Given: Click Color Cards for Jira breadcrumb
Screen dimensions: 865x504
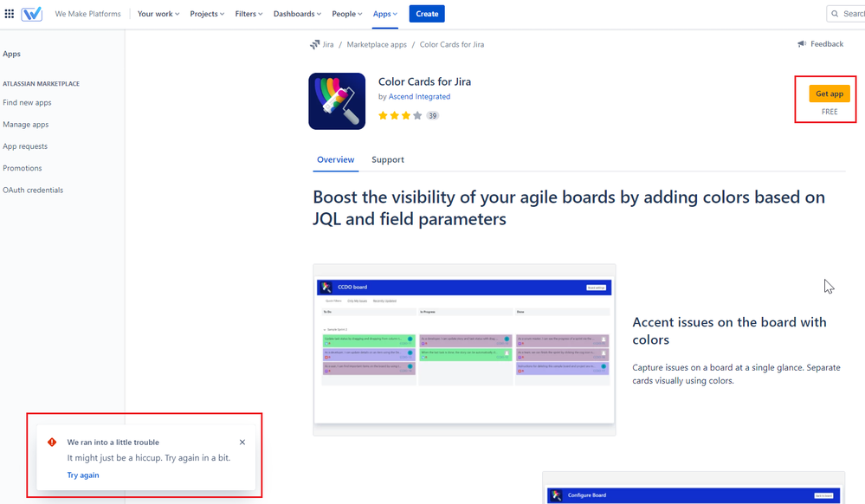Looking at the screenshot, I should click(452, 45).
